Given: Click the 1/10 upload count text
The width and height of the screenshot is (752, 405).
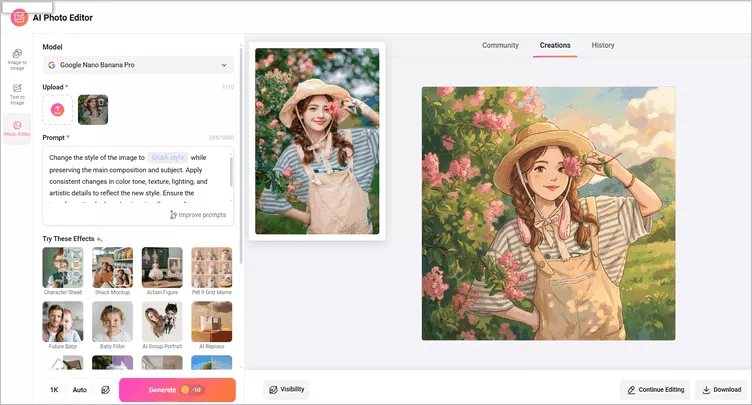Looking at the screenshot, I should pyautogui.click(x=228, y=87).
